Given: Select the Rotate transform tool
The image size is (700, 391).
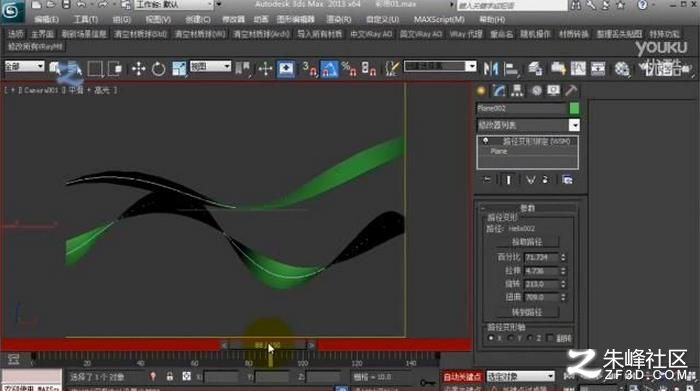Looking at the screenshot, I should click(158, 69).
